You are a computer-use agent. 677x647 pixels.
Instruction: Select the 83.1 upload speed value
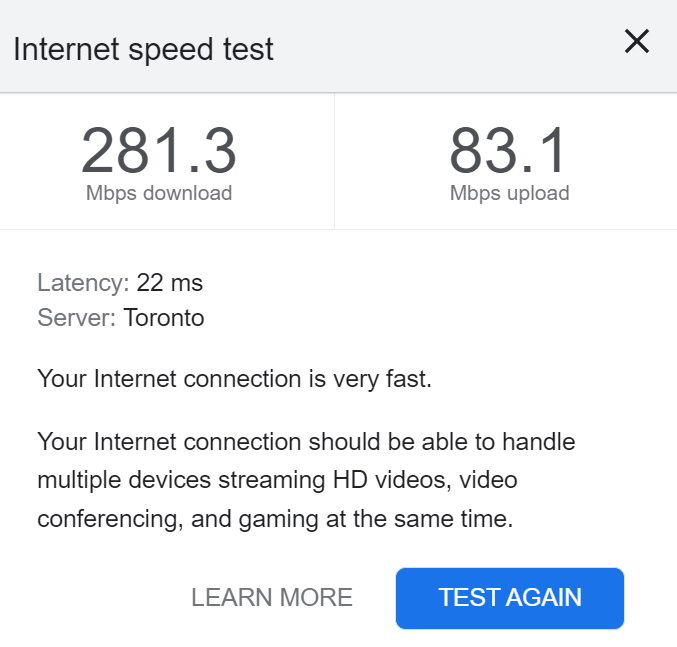[508, 150]
